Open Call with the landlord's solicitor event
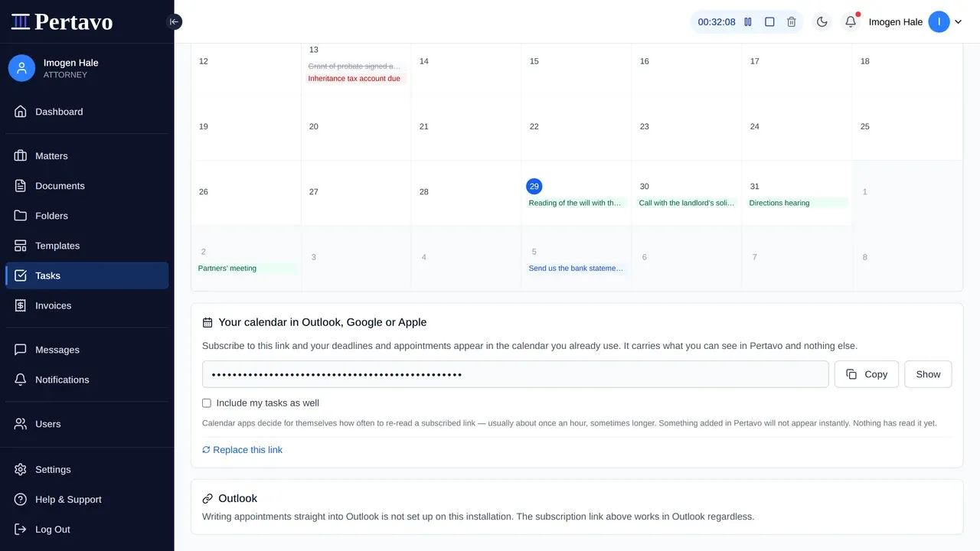The height and width of the screenshot is (551, 980). pyautogui.click(x=687, y=203)
